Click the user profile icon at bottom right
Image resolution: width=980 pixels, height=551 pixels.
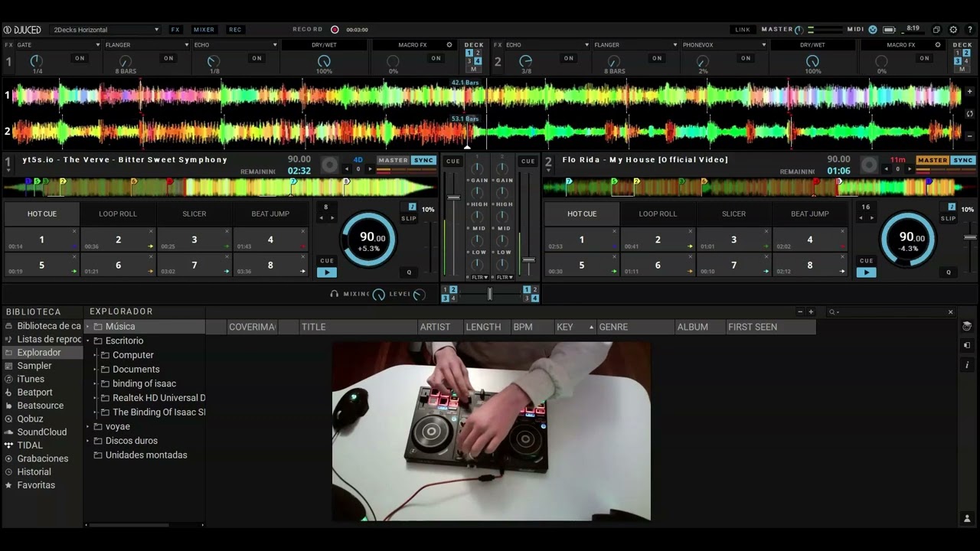click(967, 518)
